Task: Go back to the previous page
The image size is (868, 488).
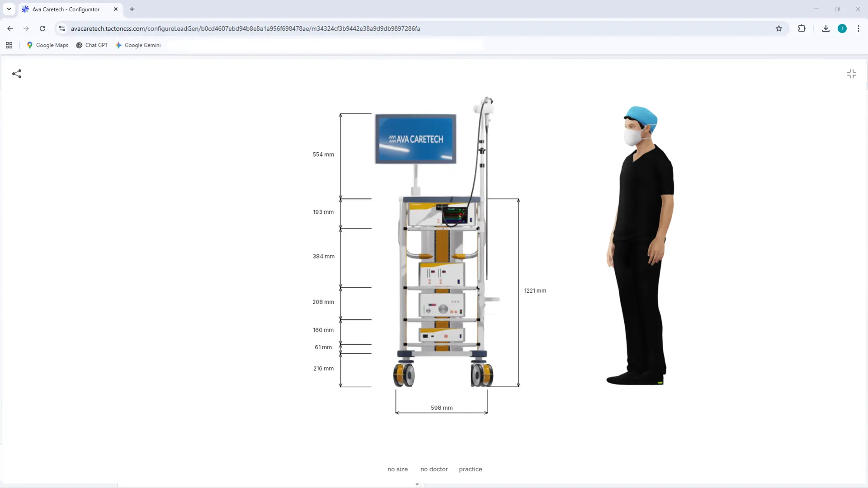Action: tap(10, 28)
